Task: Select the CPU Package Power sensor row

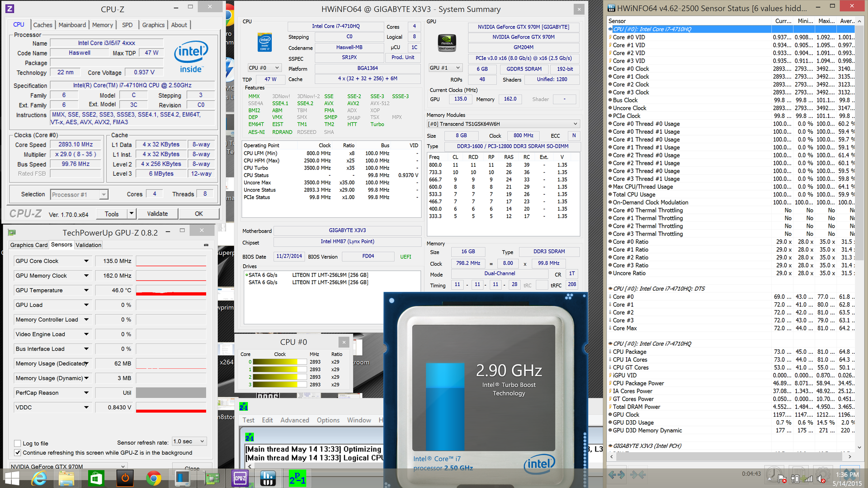Action: [x=731, y=383]
